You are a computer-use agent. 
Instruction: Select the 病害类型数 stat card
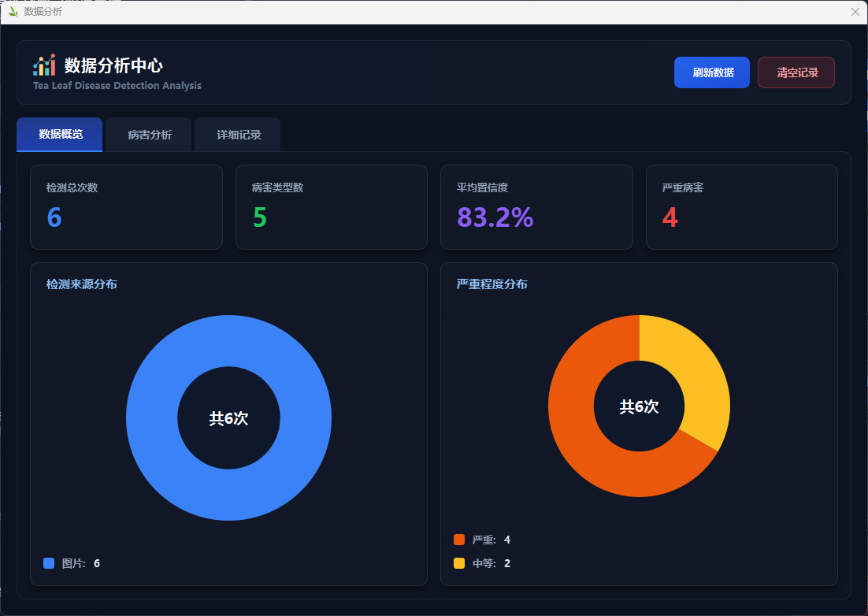tap(331, 207)
